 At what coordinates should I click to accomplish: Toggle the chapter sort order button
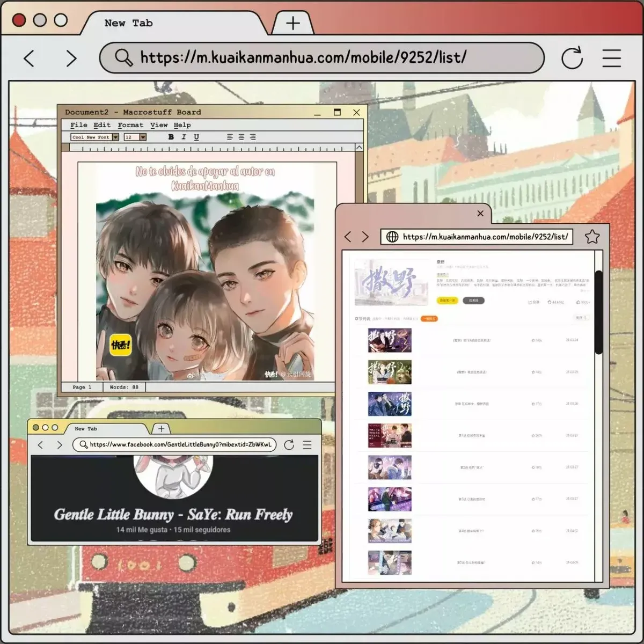point(580,318)
